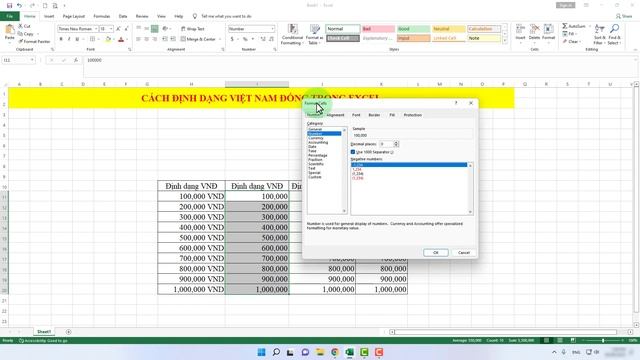Increase font size with the larger A icon
Image resolution: width=640 pixels, height=360 pixels.
pyautogui.click(x=118, y=29)
